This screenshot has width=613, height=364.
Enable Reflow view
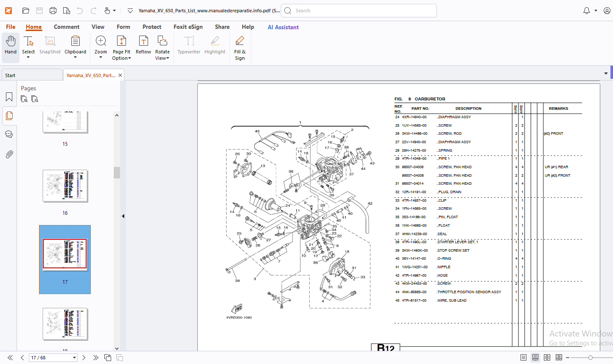[143, 45]
